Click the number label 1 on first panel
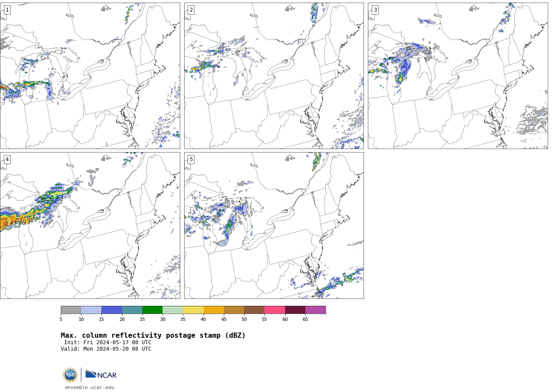The width and height of the screenshot is (552, 392). point(7,10)
